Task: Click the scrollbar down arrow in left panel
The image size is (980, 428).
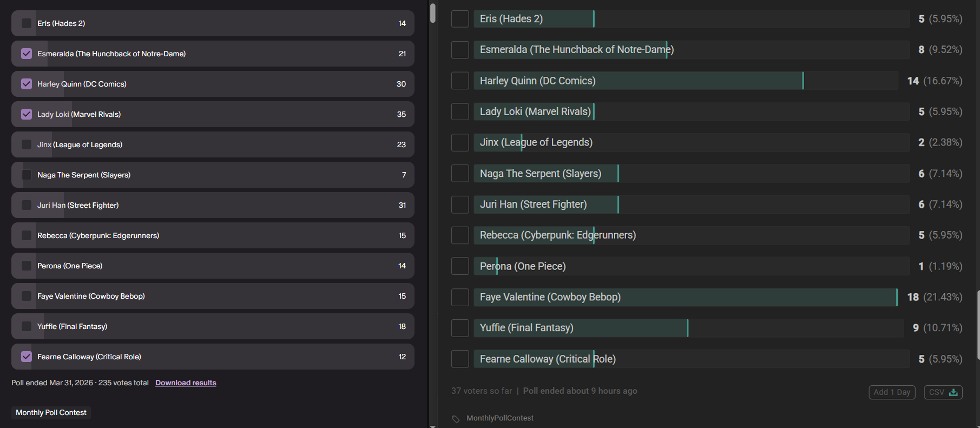Action: [432, 426]
